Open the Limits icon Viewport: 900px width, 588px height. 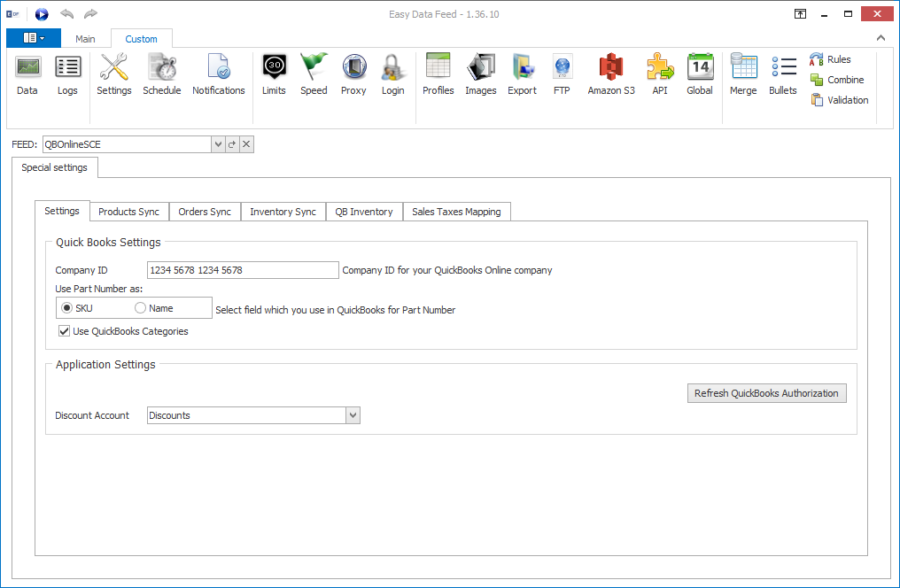pyautogui.click(x=274, y=74)
